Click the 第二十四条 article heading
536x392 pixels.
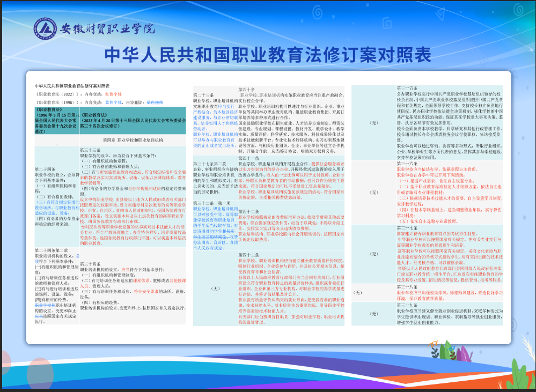click(x=45, y=169)
